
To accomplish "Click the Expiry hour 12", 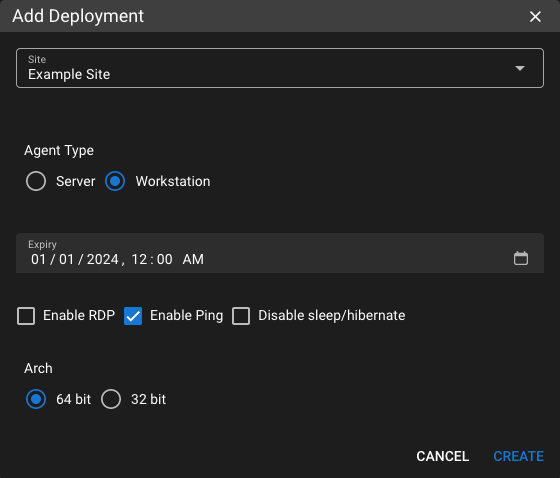I will pyautogui.click(x=139, y=259).
